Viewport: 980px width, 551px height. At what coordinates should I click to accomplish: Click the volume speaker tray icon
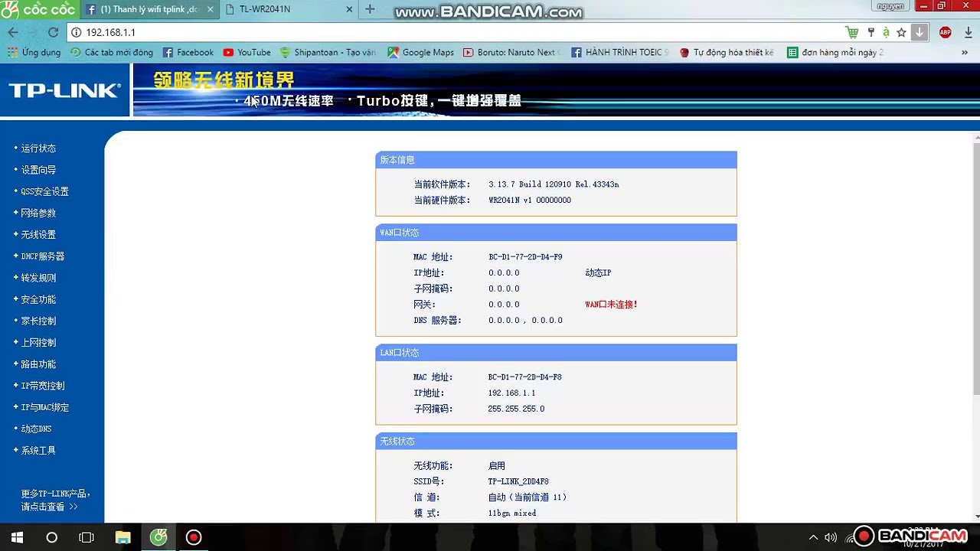831,537
